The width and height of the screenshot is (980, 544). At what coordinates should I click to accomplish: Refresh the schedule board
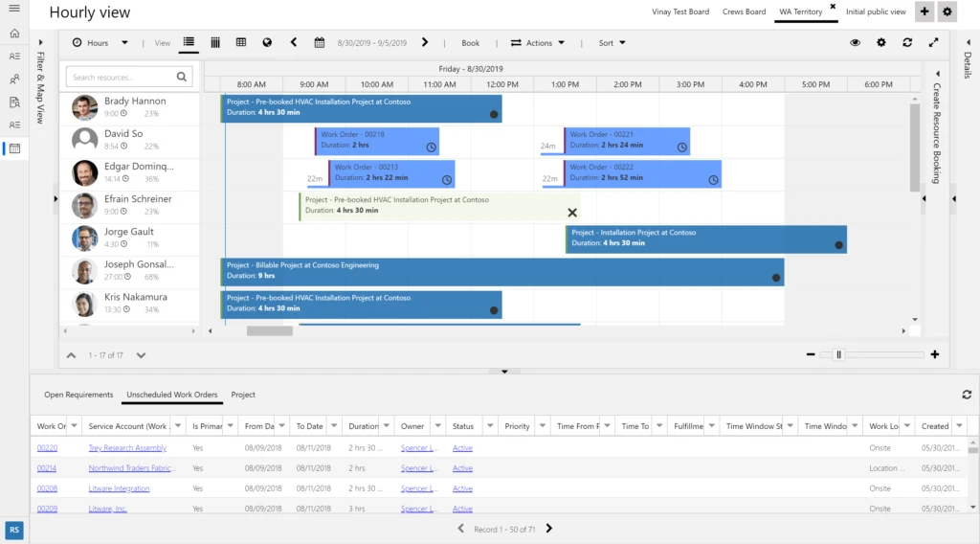click(x=907, y=43)
